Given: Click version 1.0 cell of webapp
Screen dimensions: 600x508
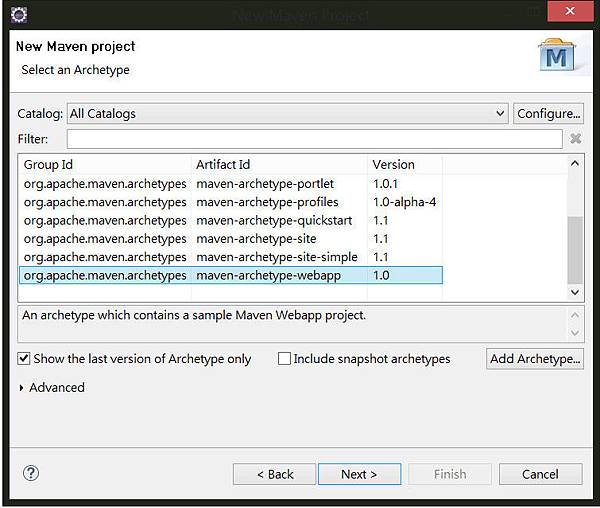Looking at the screenshot, I should pos(381,275).
